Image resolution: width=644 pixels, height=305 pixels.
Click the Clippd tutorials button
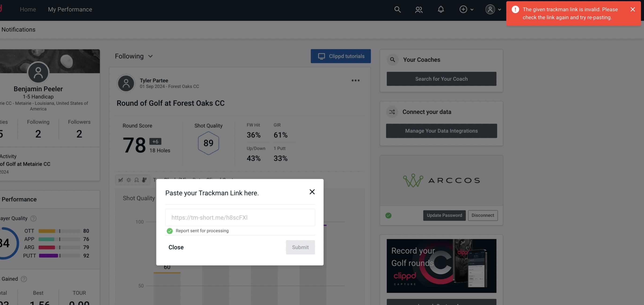(341, 56)
